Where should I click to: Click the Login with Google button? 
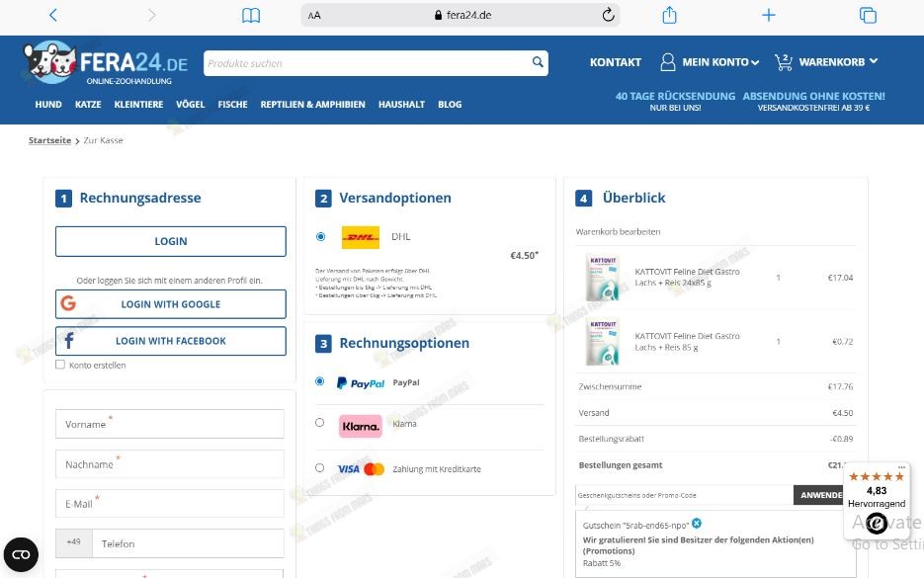coord(170,304)
